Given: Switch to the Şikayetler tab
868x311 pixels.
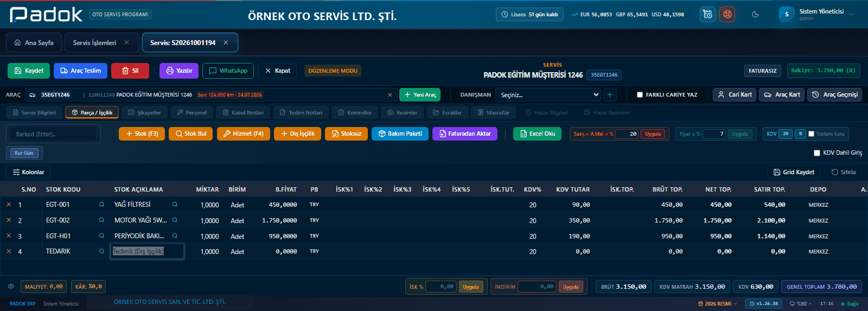Looking at the screenshot, I should click(144, 112).
